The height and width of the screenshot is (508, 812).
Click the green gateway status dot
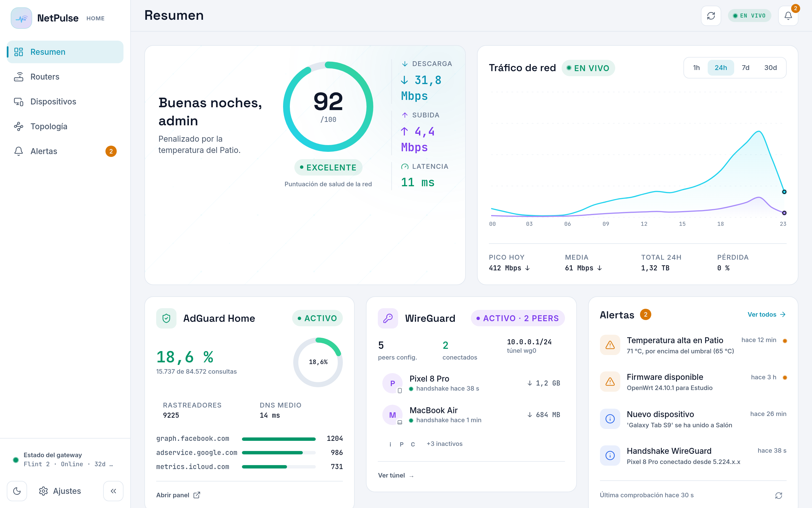(16, 460)
